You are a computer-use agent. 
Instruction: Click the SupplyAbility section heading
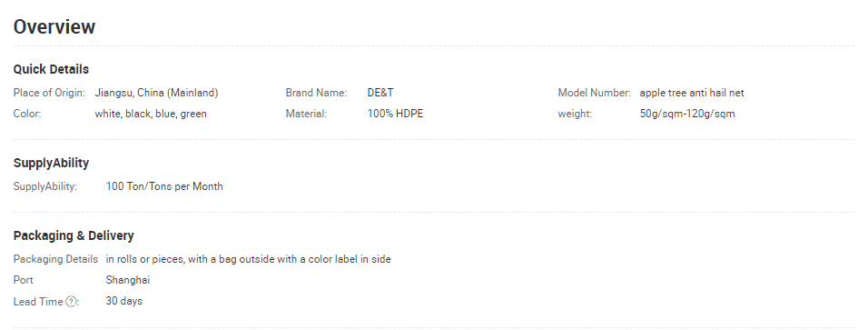click(x=51, y=163)
